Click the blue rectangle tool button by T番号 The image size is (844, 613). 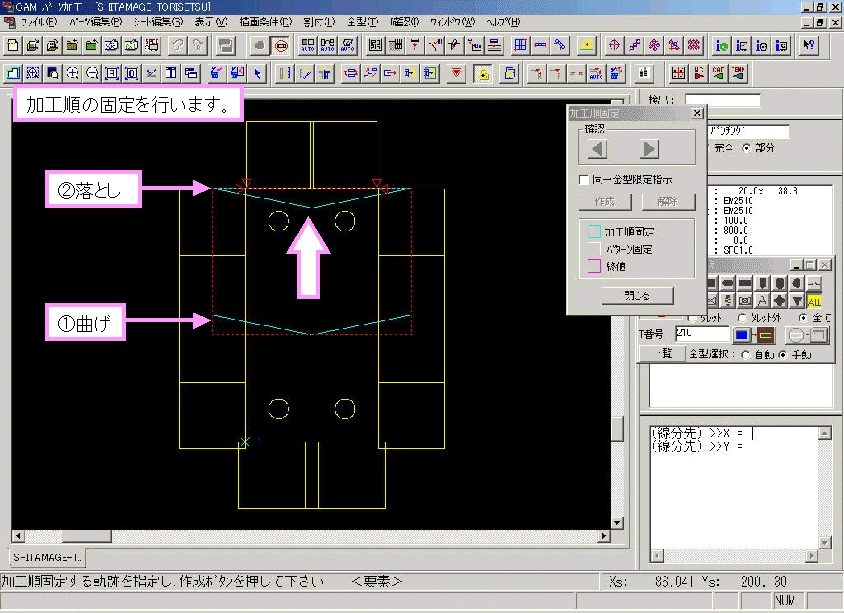point(742,335)
